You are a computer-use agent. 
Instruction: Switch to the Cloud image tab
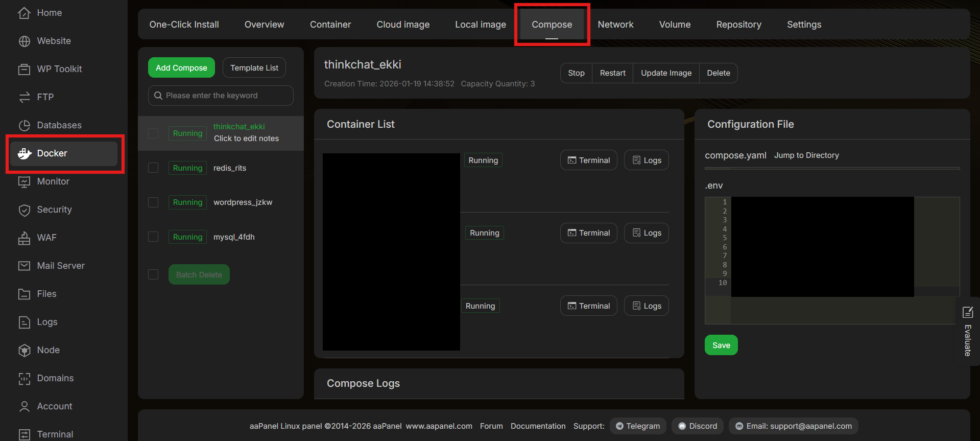tap(403, 25)
